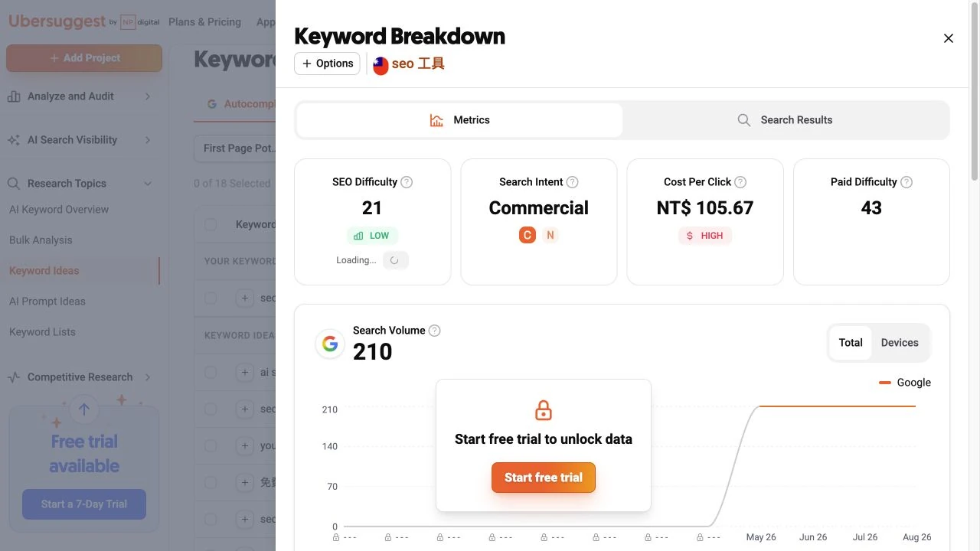Open SEO Difficulty help tooltip icon
Image resolution: width=980 pixels, height=551 pixels.
407,182
